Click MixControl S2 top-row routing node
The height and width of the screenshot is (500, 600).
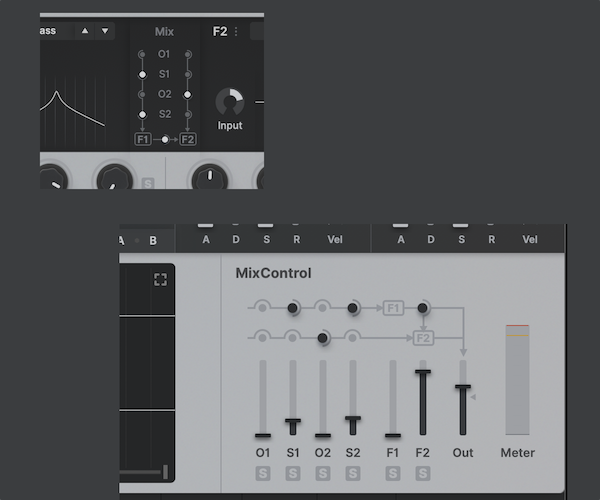353,308
